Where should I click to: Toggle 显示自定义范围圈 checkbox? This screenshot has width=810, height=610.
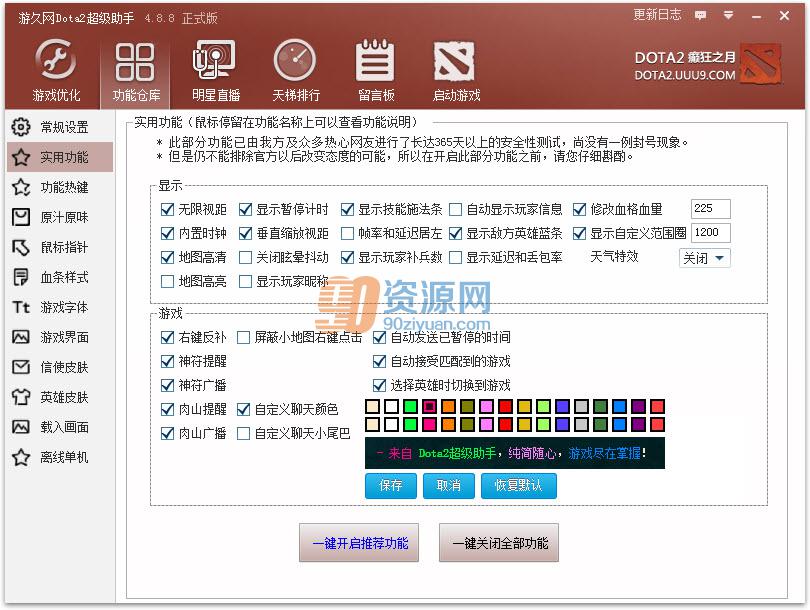(580, 233)
